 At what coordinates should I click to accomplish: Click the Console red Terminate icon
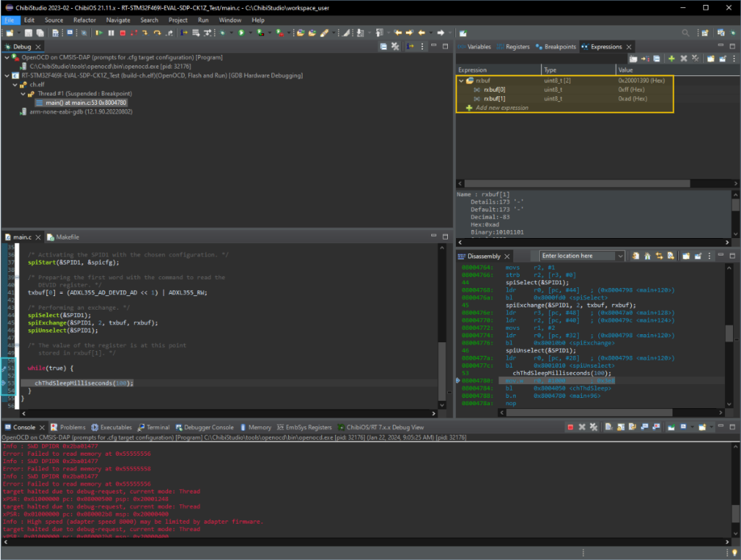tap(570, 427)
